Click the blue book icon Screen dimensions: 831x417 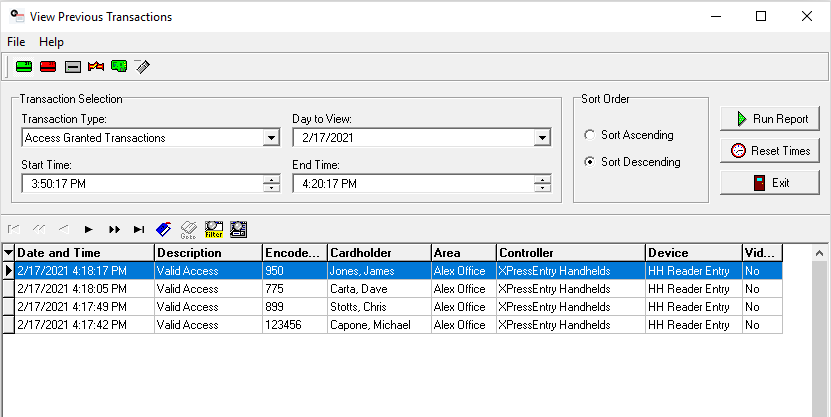pyautogui.click(x=165, y=229)
